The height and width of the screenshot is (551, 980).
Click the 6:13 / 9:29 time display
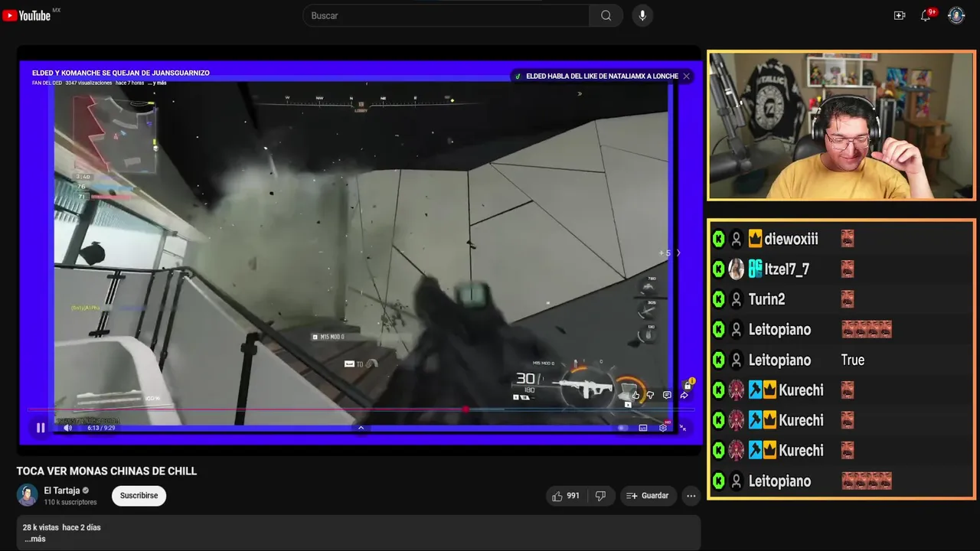tap(101, 428)
